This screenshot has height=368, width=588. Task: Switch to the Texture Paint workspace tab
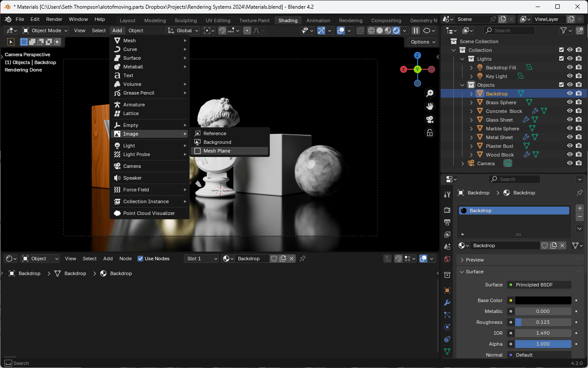[255, 20]
